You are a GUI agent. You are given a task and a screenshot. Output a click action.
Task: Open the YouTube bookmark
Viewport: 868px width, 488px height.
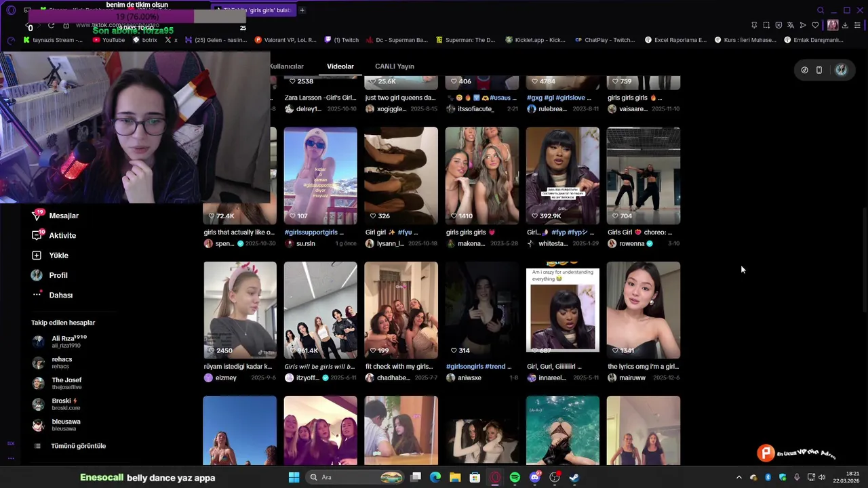pos(108,40)
